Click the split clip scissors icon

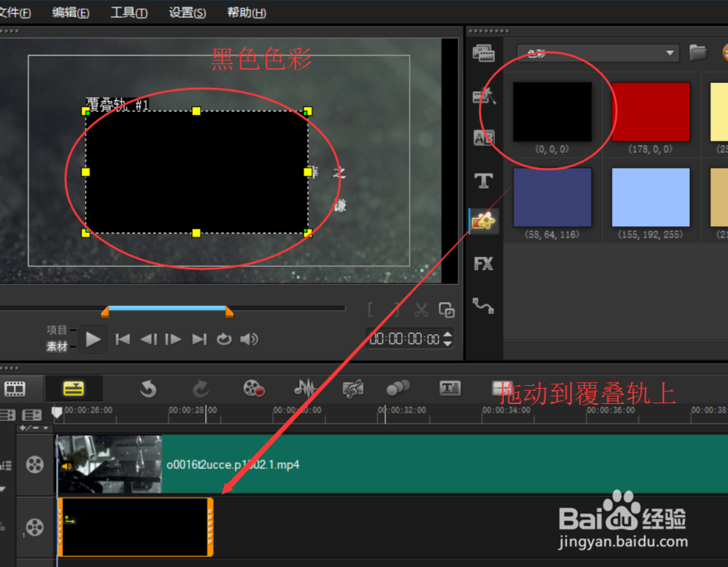click(421, 310)
